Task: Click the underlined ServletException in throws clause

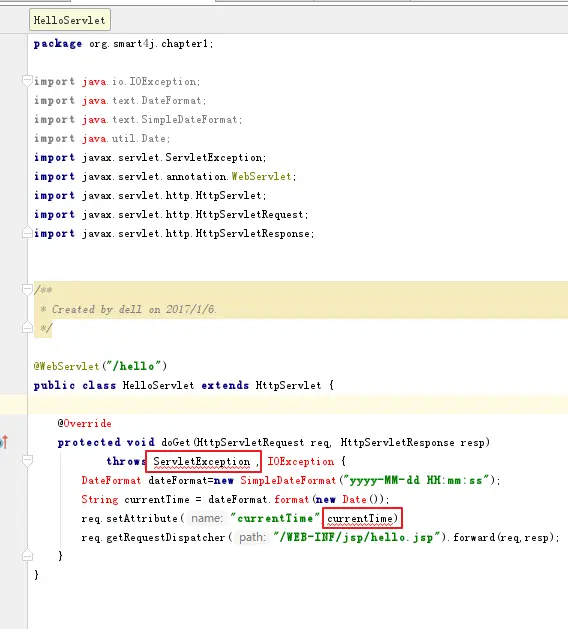Action: pyautogui.click(x=201, y=462)
